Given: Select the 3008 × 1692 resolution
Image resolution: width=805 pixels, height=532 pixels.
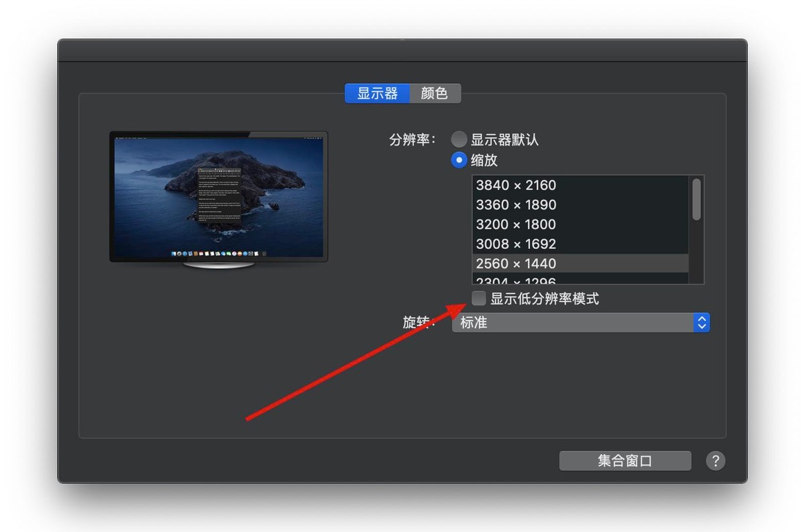Looking at the screenshot, I should click(515, 244).
